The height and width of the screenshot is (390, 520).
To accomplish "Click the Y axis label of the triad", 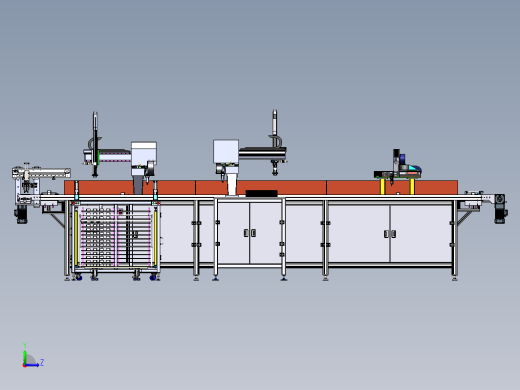I will click(x=25, y=345).
